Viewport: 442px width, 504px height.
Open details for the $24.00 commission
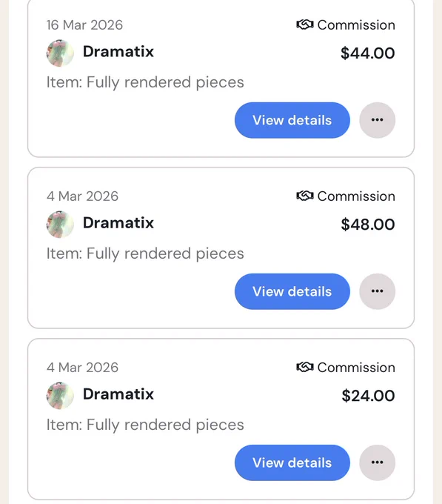(x=292, y=462)
